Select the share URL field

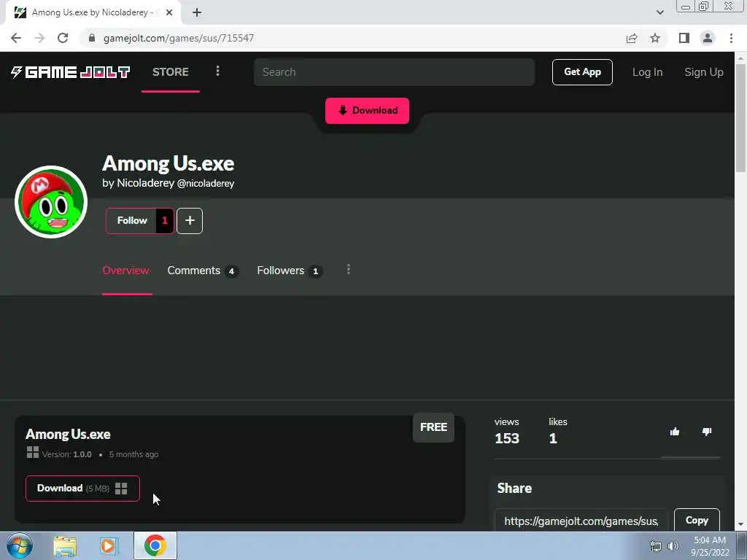[x=581, y=521]
